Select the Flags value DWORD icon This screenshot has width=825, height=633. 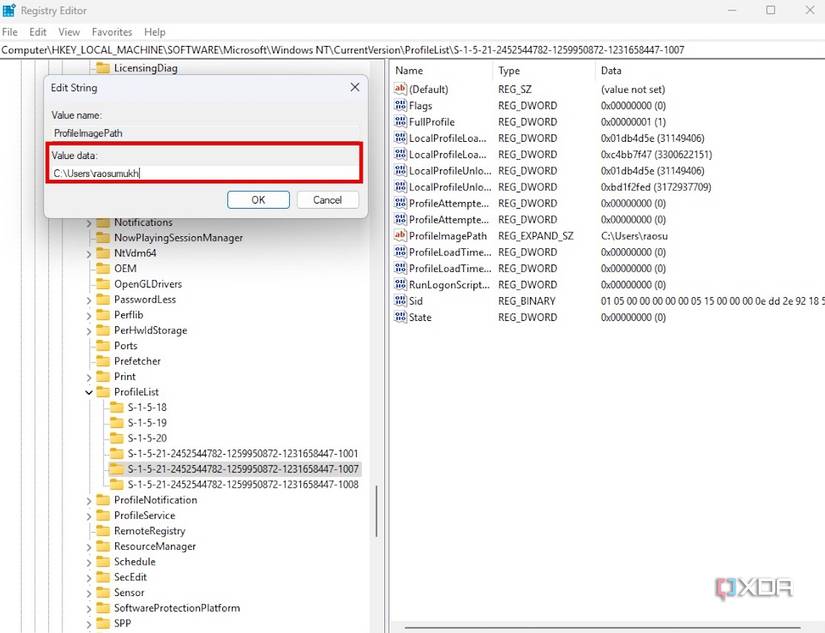(400, 105)
